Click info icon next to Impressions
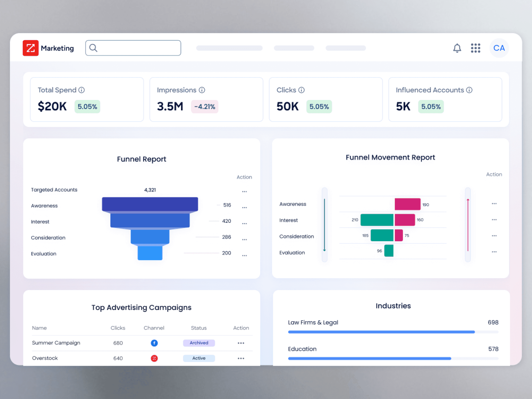 tap(202, 90)
